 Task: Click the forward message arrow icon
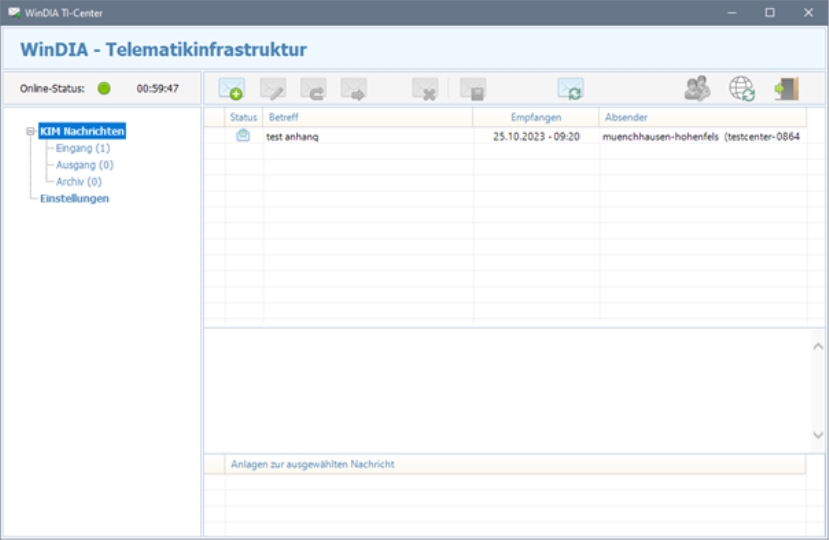353,89
